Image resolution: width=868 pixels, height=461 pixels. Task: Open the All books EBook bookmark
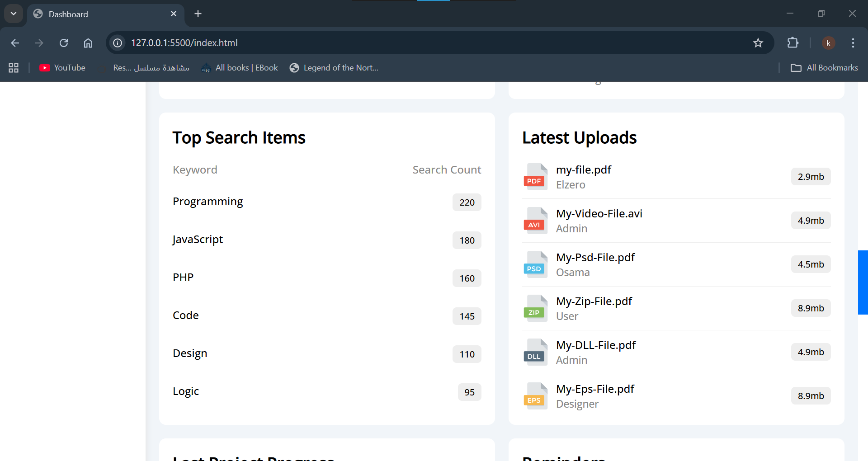(x=240, y=68)
